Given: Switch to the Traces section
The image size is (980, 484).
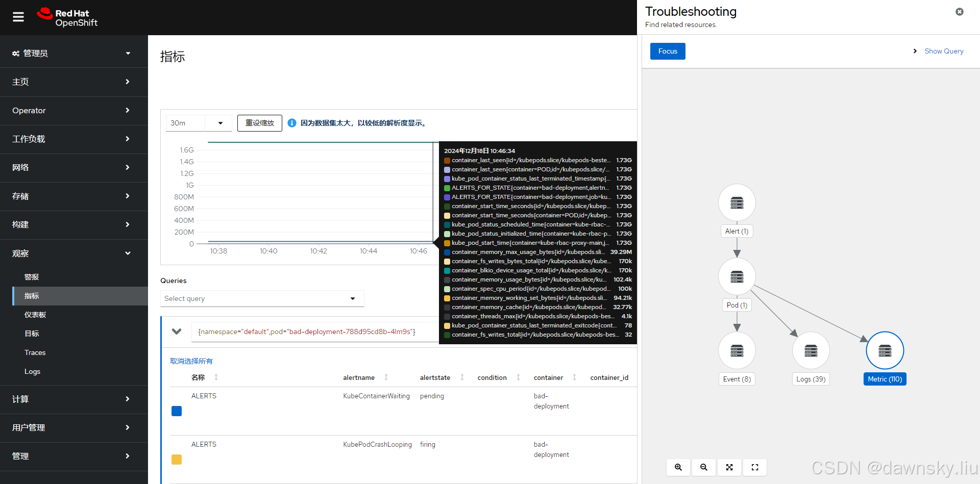Looking at the screenshot, I should pos(35,352).
